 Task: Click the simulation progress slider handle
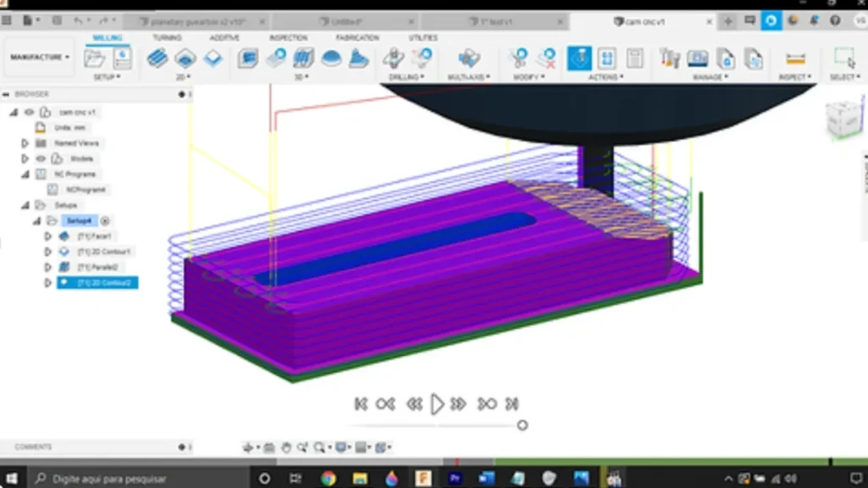tap(522, 425)
